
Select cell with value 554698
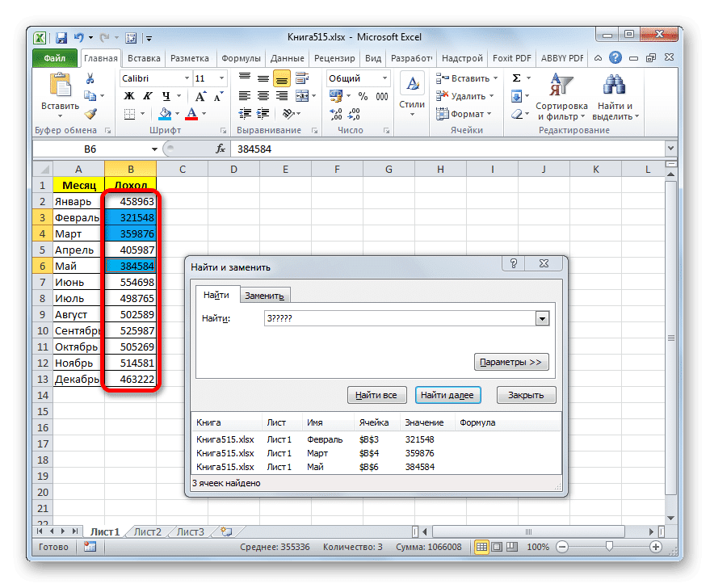[130, 283]
